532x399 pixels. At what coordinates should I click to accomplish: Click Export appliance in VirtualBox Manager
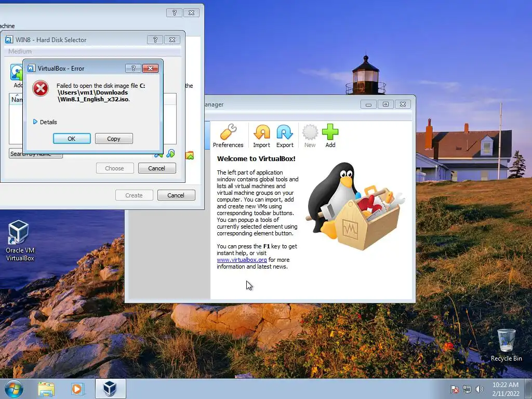click(285, 136)
